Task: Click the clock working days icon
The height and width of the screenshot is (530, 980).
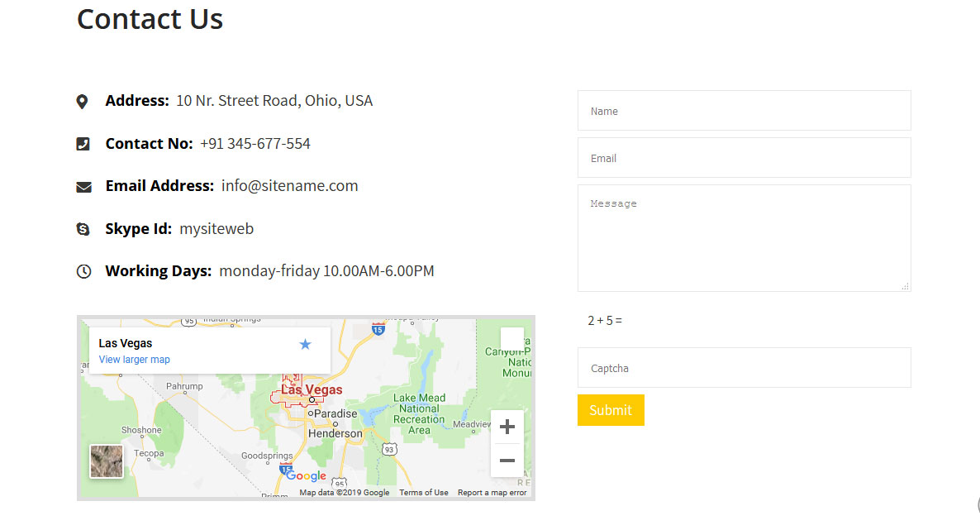Action: click(x=83, y=271)
